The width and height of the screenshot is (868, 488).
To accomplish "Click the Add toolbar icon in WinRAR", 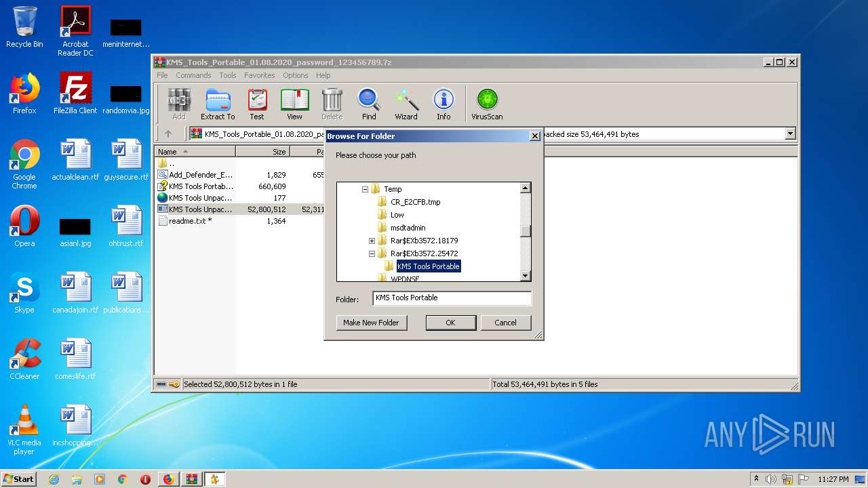I will (x=178, y=104).
